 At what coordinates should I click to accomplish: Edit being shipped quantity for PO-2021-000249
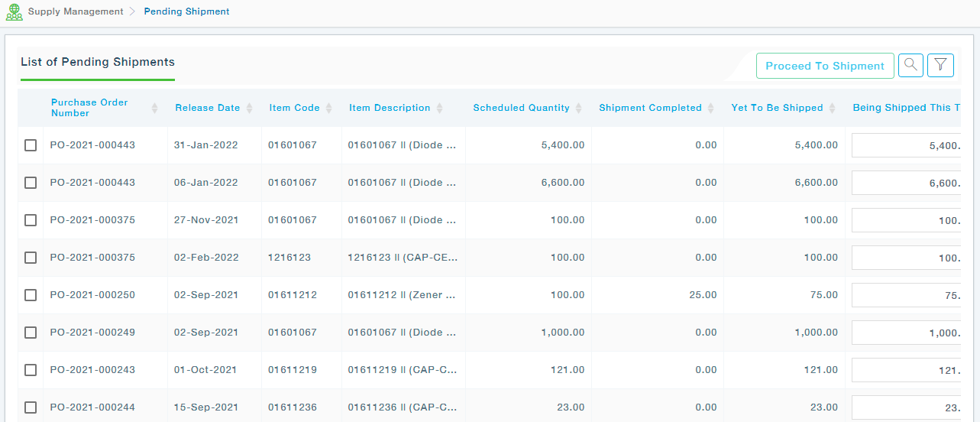coord(906,333)
